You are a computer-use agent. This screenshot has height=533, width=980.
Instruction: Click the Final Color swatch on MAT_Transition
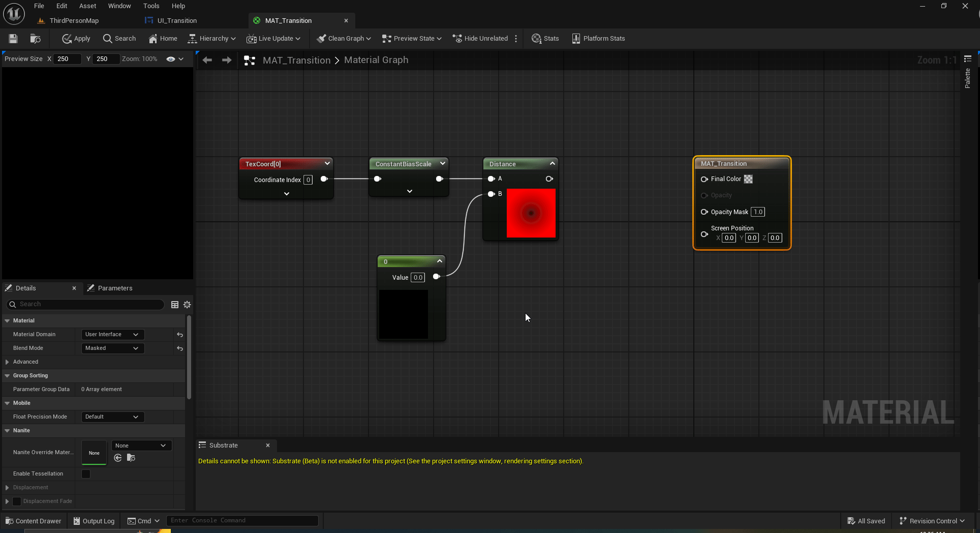748,179
